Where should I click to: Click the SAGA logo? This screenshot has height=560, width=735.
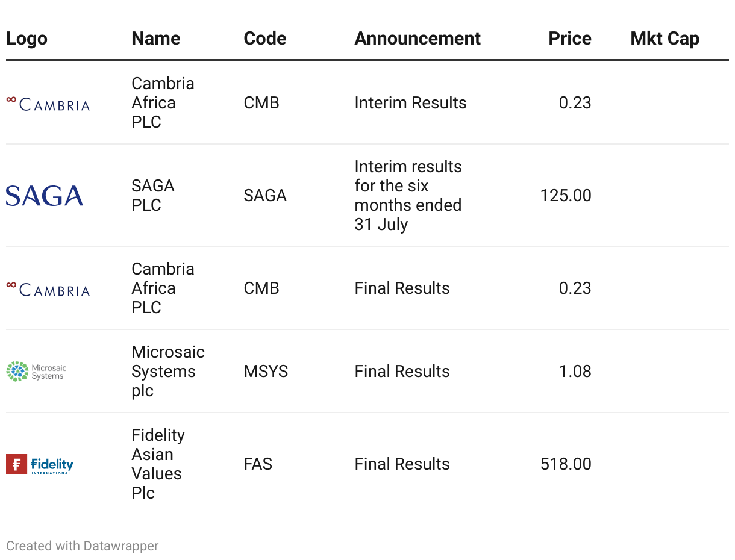(45, 196)
